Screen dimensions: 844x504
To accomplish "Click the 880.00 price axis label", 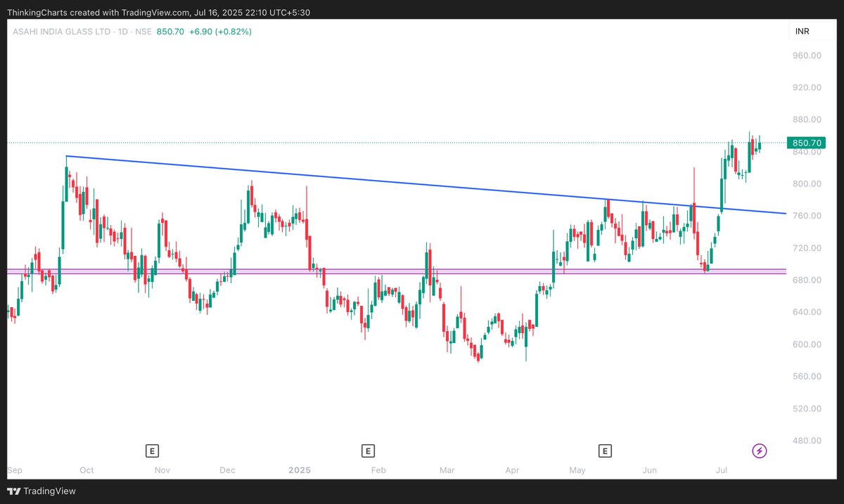I will [x=807, y=120].
